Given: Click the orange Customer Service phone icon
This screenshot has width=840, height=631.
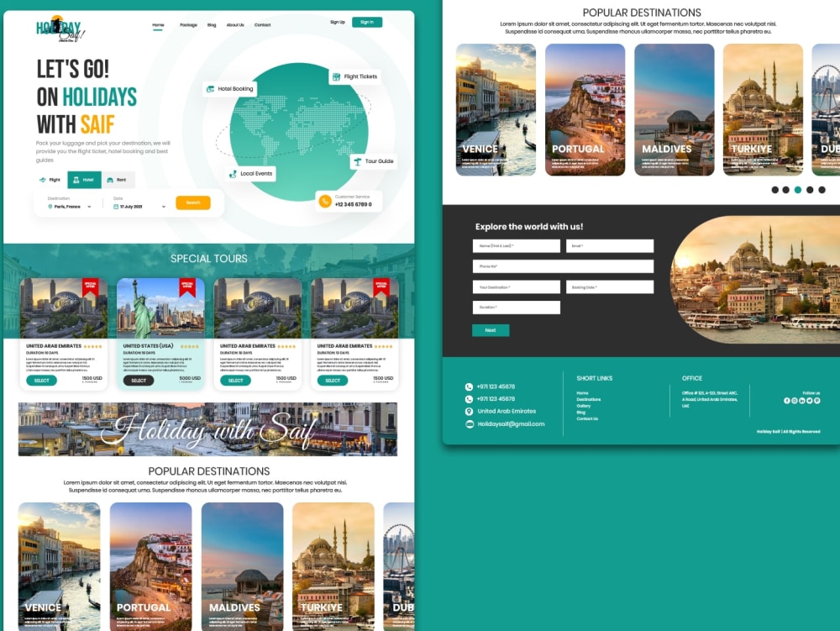Looking at the screenshot, I should click(x=324, y=202).
